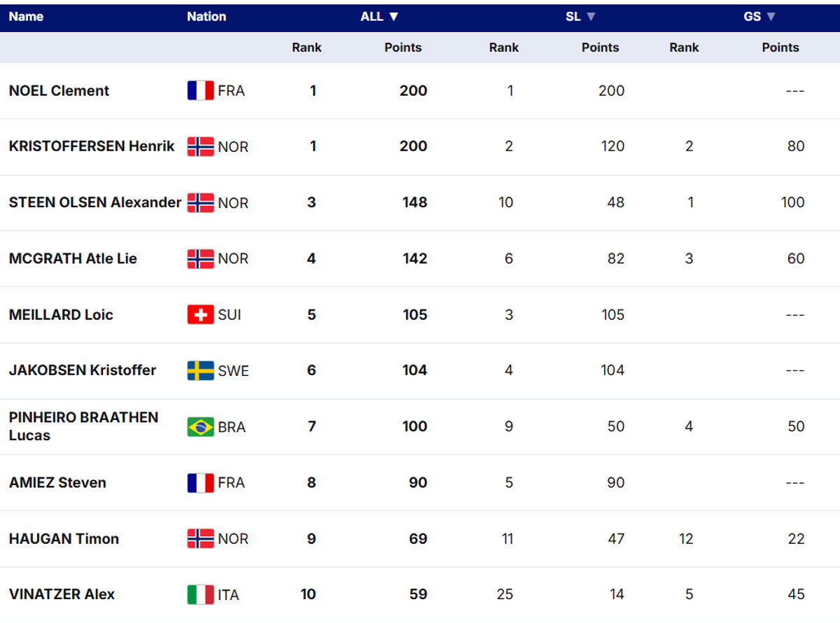840x623 pixels.
Task: Open MCGRATH Atle Lie profile link
Action: 73,259
